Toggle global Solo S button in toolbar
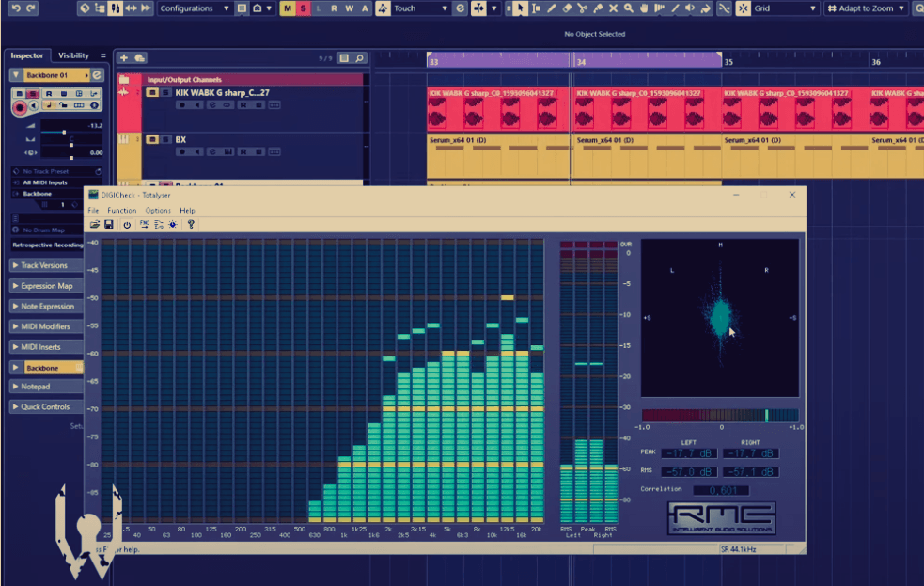 pos(303,8)
